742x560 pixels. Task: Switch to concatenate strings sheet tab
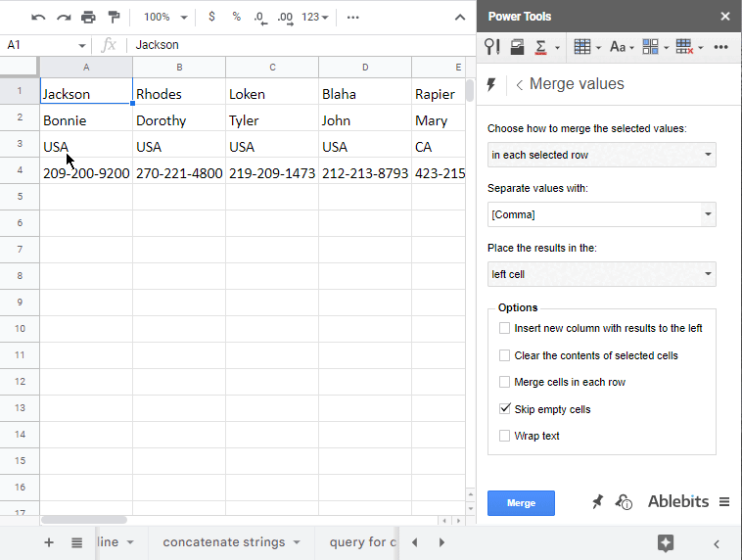click(224, 542)
